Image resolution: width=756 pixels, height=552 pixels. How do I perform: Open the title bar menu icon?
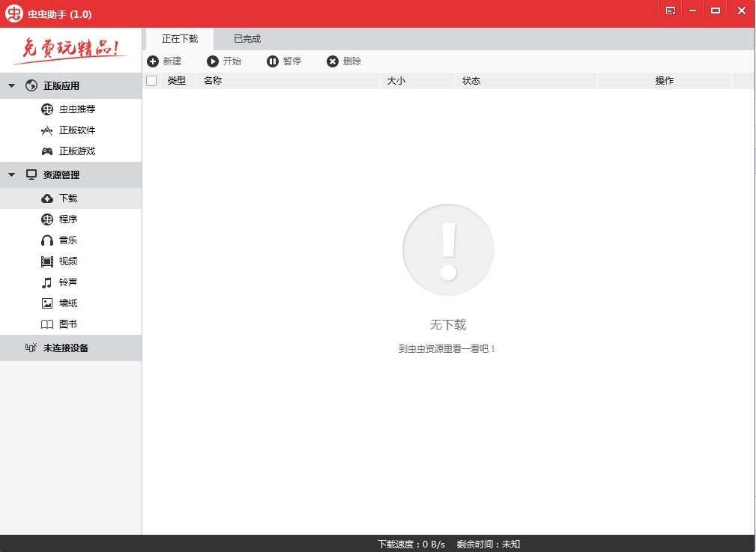pyautogui.click(x=670, y=10)
